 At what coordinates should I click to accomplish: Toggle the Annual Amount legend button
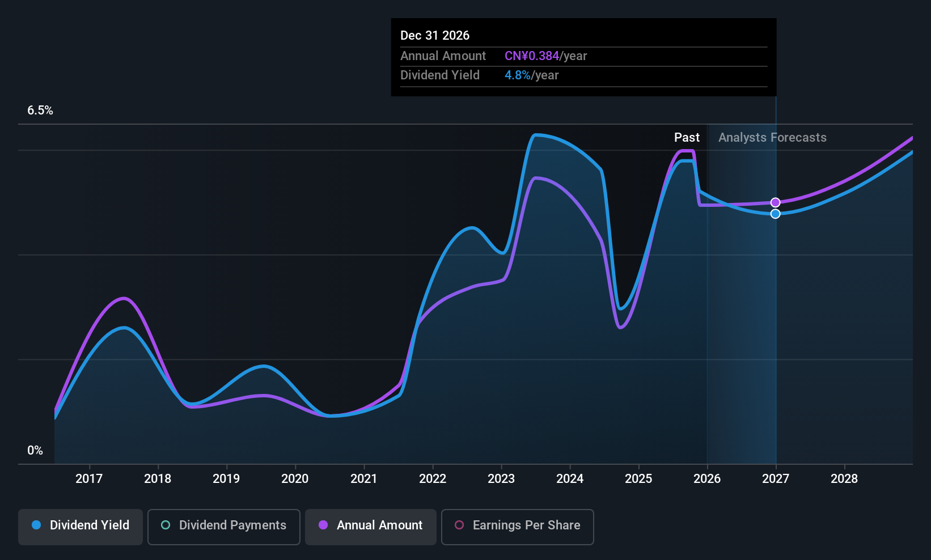(370, 527)
